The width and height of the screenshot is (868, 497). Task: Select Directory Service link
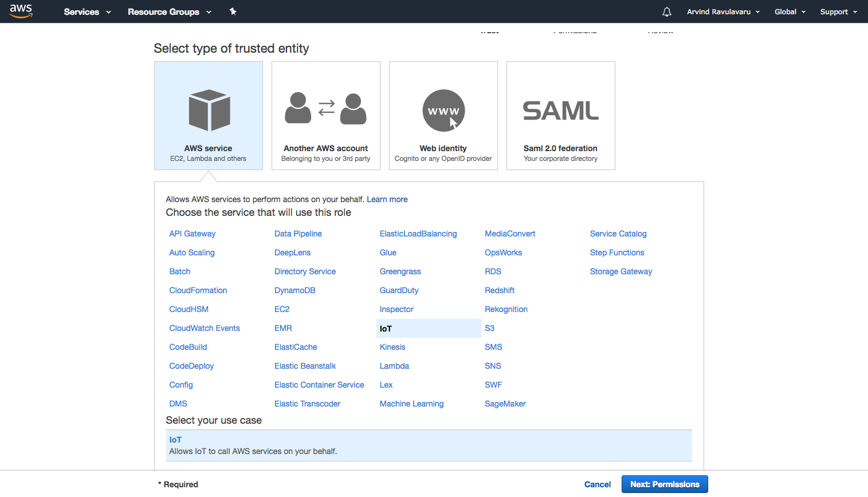[x=305, y=271]
